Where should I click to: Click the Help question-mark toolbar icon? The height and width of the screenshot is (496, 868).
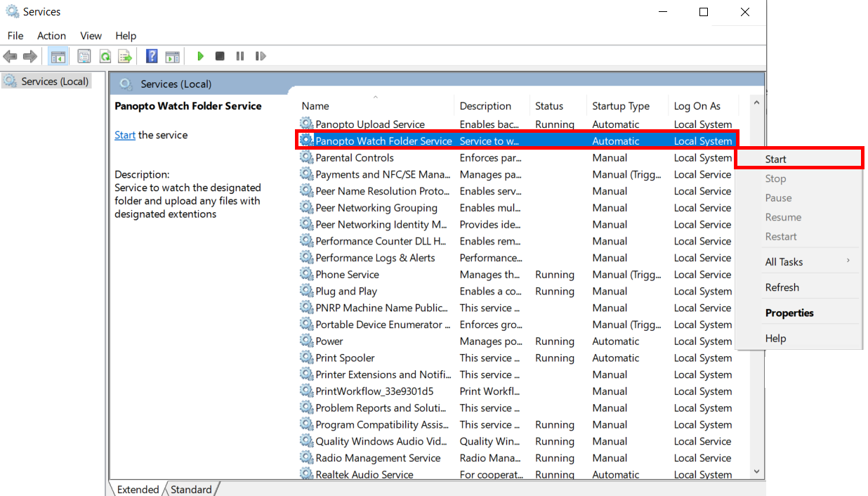[152, 56]
